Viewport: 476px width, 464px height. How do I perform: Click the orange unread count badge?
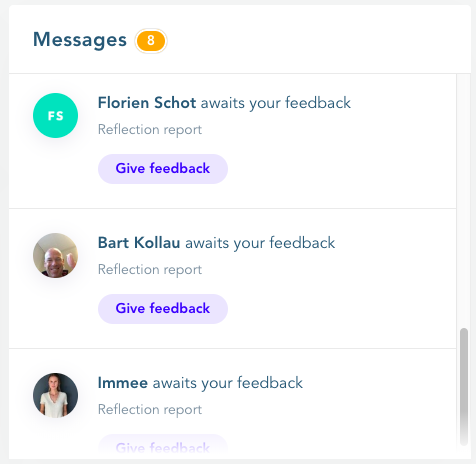[x=151, y=41]
